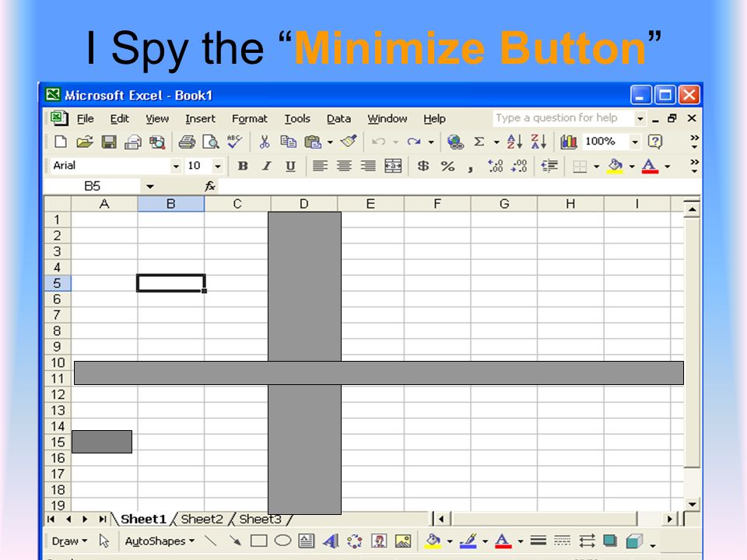Open Print Preview magnifier icon
747x560 pixels.
point(211,142)
